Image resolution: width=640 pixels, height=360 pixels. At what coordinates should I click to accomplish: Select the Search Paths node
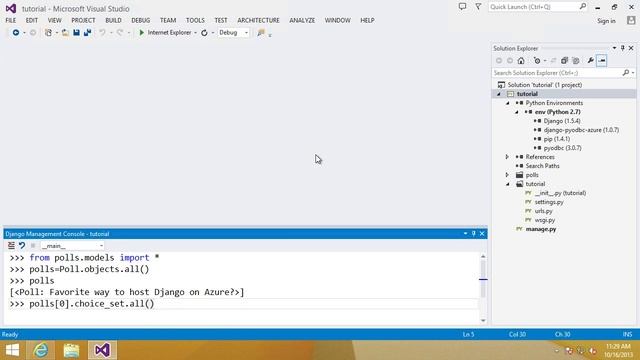[542, 166]
